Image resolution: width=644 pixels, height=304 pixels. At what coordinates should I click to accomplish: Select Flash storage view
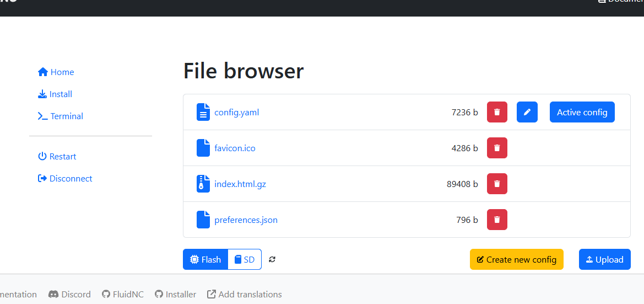205,259
